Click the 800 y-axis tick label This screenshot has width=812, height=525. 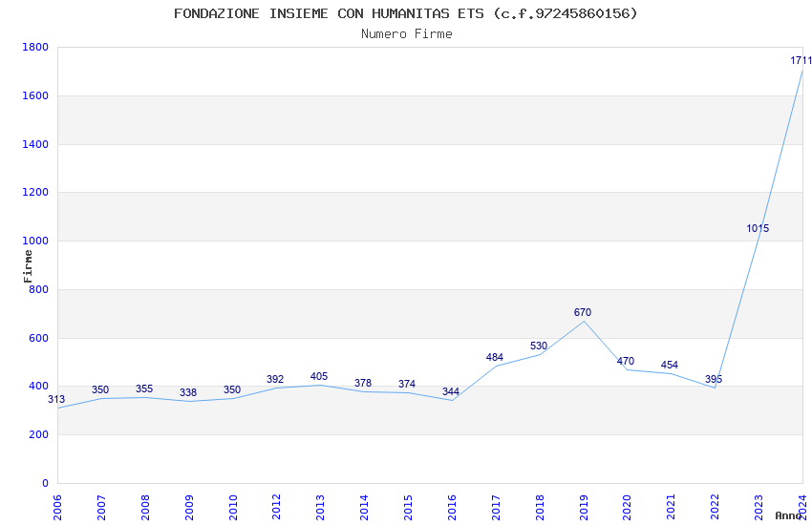tap(38, 289)
